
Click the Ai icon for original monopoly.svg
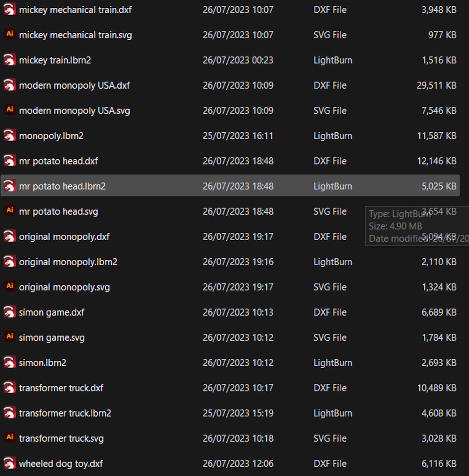click(9, 286)
